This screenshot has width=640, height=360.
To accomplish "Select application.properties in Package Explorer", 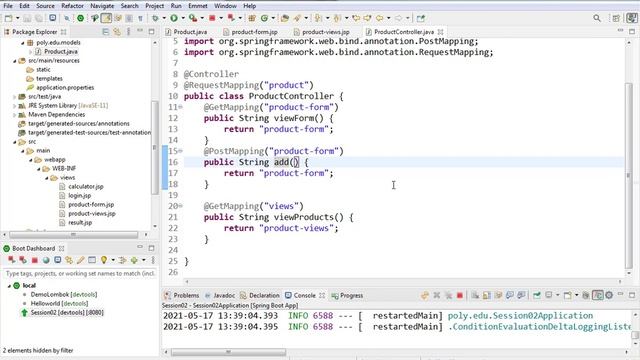I will click(65, 87).
